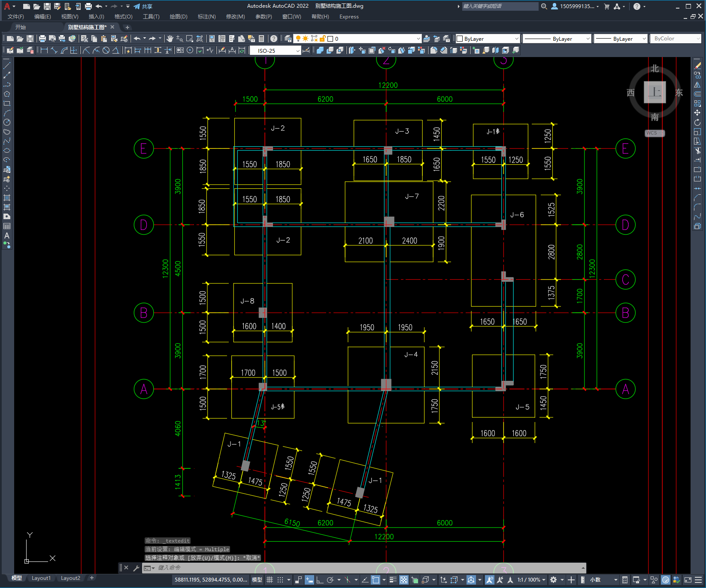Expand the undo history dropdown arrow in the title bar
The width and height of the screenshot is (706, 588).
[106, 6]
